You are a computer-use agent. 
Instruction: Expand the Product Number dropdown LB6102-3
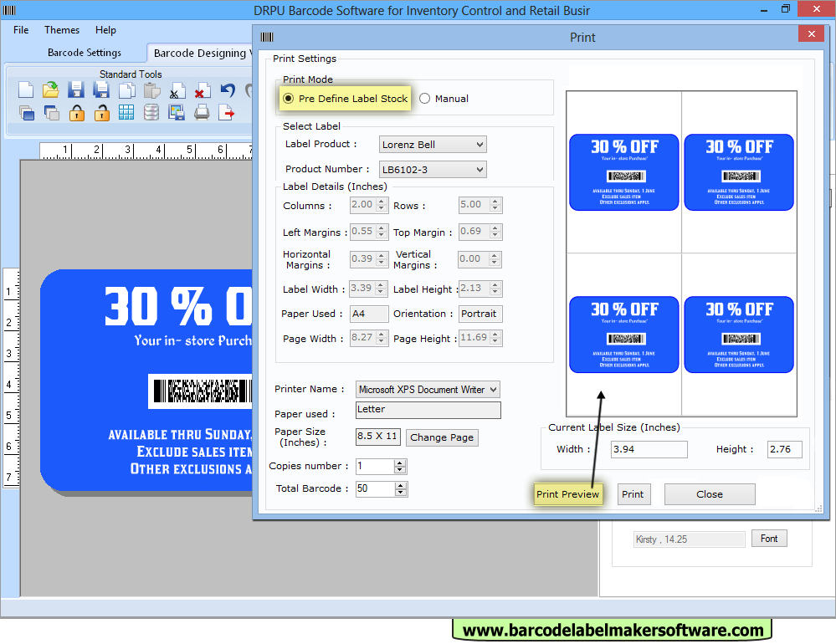481,169
